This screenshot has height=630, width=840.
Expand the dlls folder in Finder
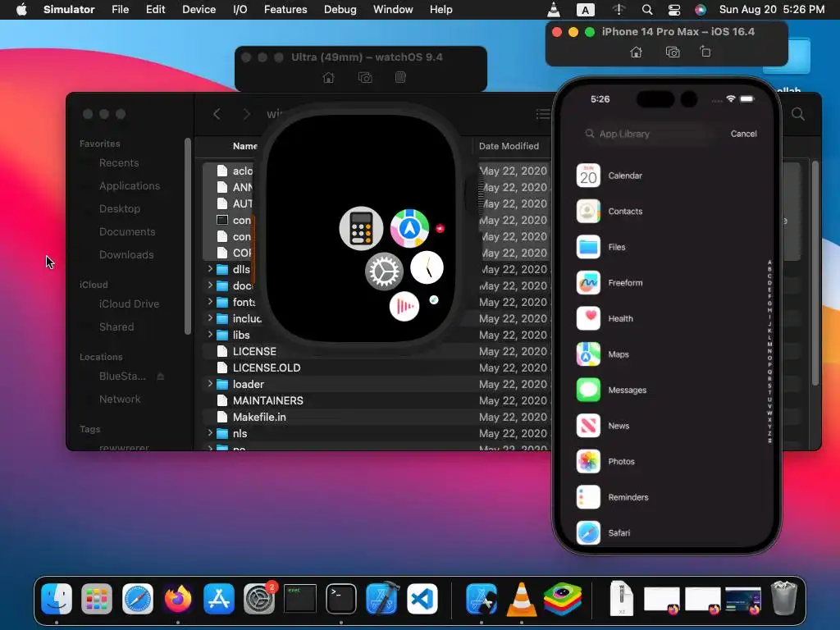(210, 269)
